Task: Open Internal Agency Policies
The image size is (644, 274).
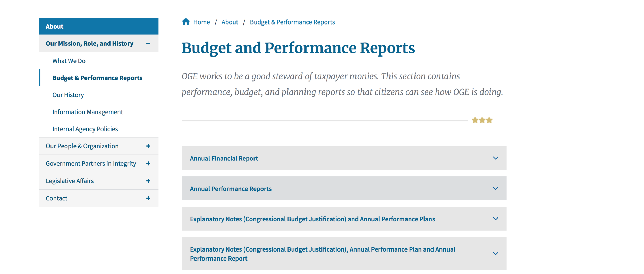Action: tap(85, 129)
